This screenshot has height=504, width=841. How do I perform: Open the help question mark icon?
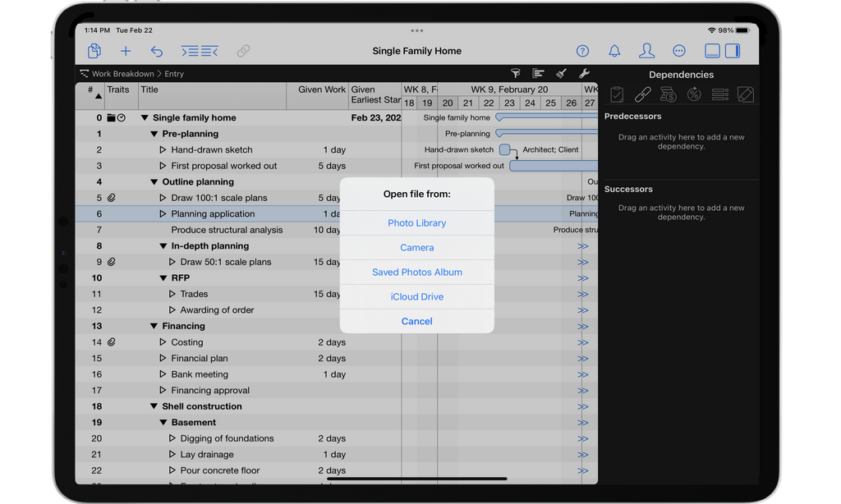coord(582,51)
